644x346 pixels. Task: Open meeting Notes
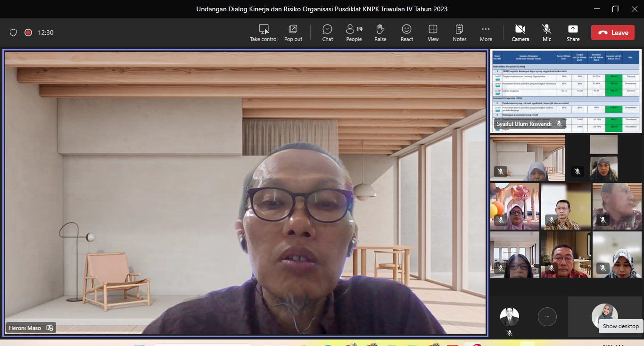coord(459,33)
